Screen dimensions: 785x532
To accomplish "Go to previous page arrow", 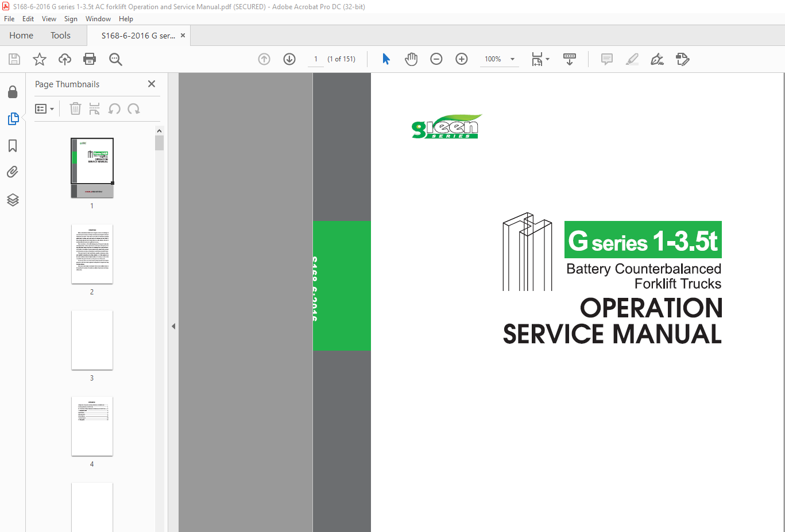I will tap(264, 59).
